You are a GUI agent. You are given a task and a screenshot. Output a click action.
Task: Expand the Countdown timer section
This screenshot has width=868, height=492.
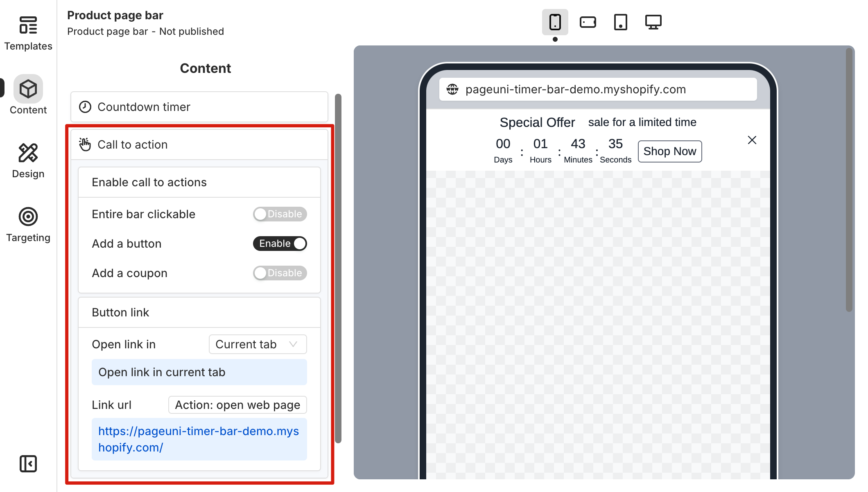tap(199, 107)
